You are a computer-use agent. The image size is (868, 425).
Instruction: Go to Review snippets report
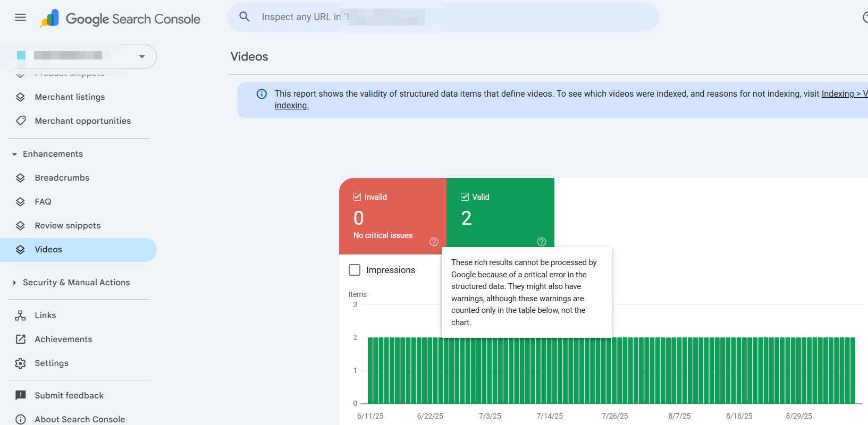tap(68, 226)
